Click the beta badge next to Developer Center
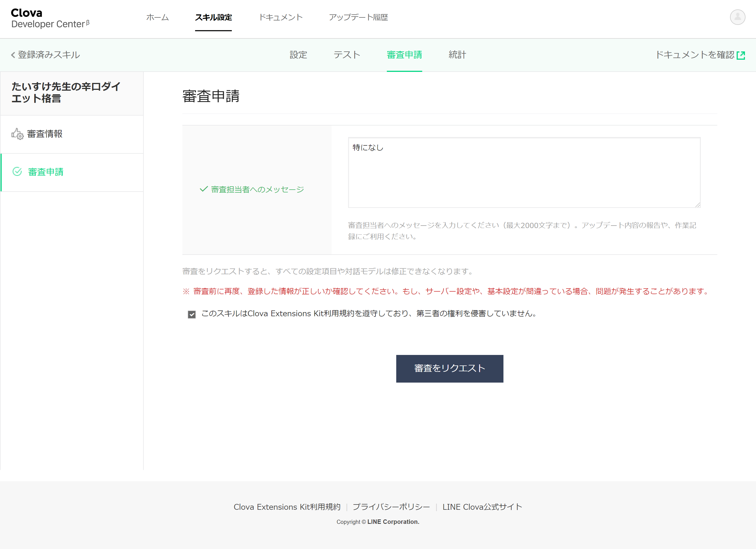 [x=87, y=22]
